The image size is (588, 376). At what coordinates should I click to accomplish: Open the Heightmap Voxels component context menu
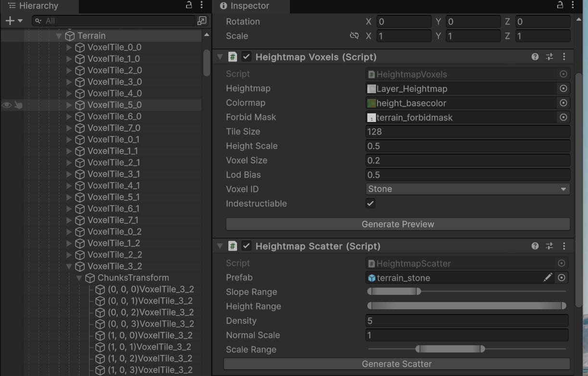tap(563, 57)
